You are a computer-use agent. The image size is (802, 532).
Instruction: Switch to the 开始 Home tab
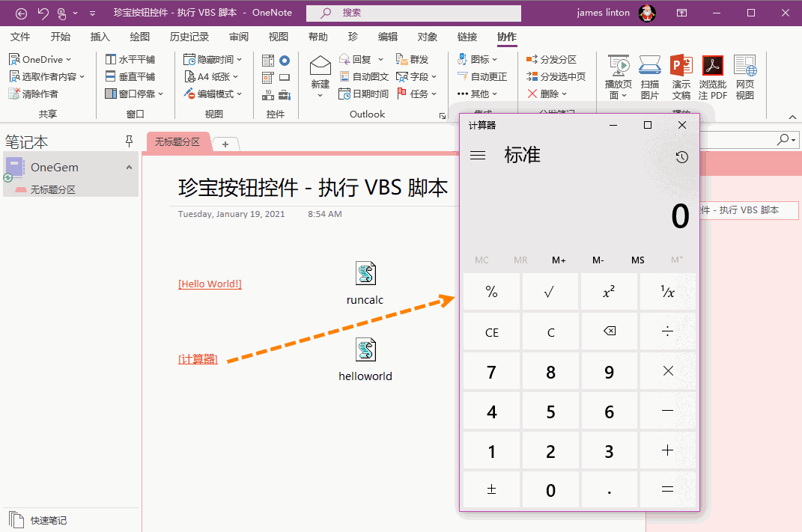pos(61,37)
